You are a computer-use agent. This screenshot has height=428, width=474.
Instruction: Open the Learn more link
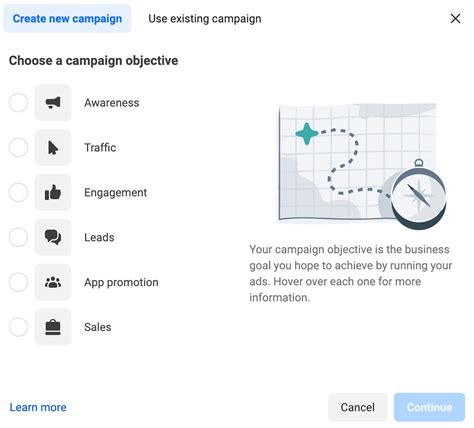click(x=38, y=407)
